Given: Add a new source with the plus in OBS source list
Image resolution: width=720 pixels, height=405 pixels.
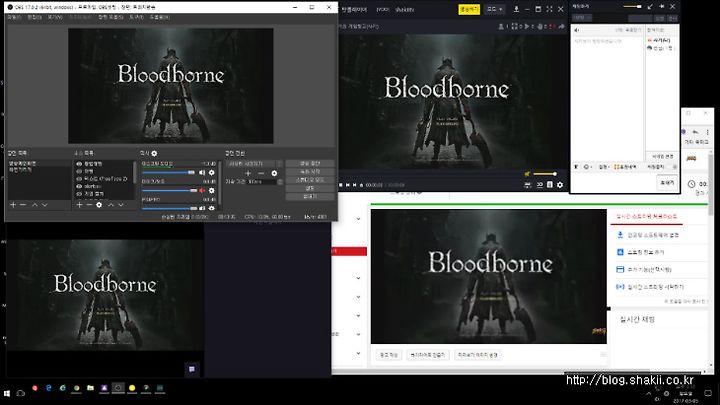Looking at the screenshot, I should pos(79,205).
